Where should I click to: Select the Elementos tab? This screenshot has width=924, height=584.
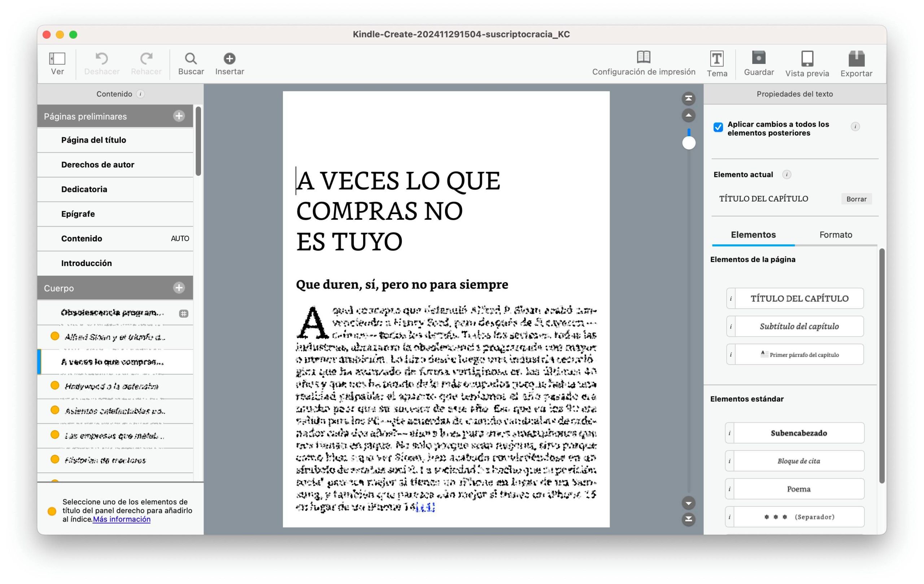tap(753, 235)
